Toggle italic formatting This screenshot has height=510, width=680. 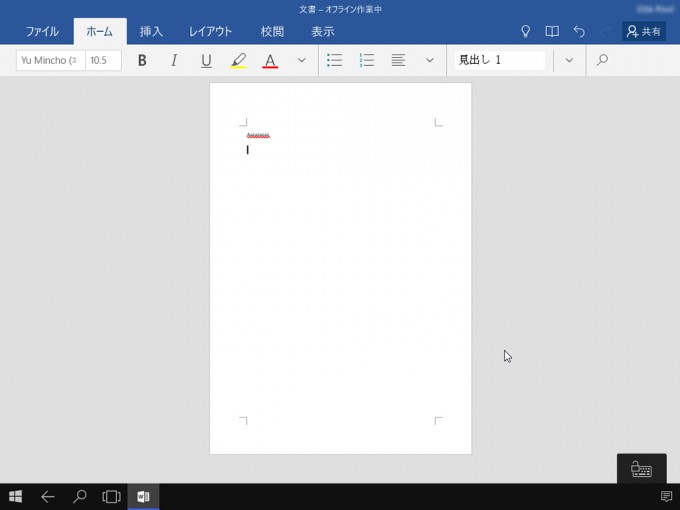(x=174, y=60)
